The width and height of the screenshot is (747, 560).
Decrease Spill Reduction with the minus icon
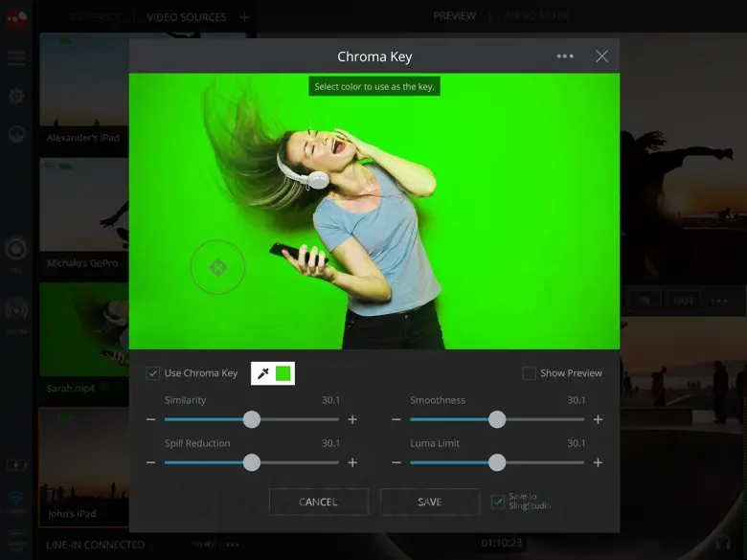pyautogui.click(x=151, y=462)
